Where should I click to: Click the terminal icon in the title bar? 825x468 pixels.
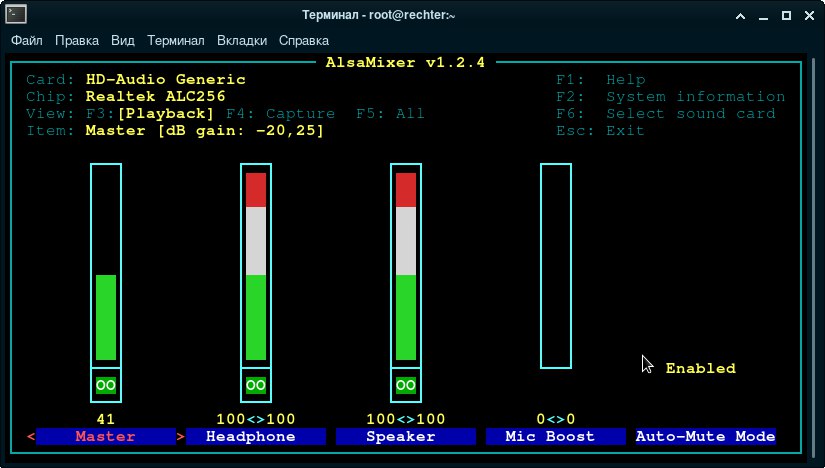(16, 14)
